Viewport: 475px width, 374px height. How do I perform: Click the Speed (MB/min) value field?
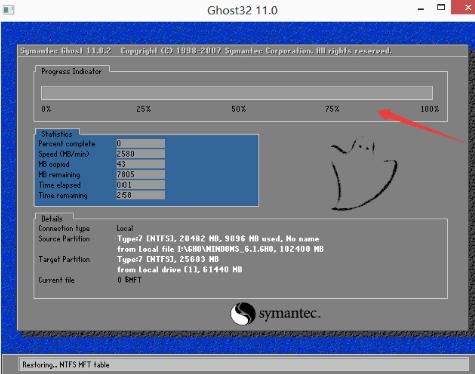click(x=140, y=154)
